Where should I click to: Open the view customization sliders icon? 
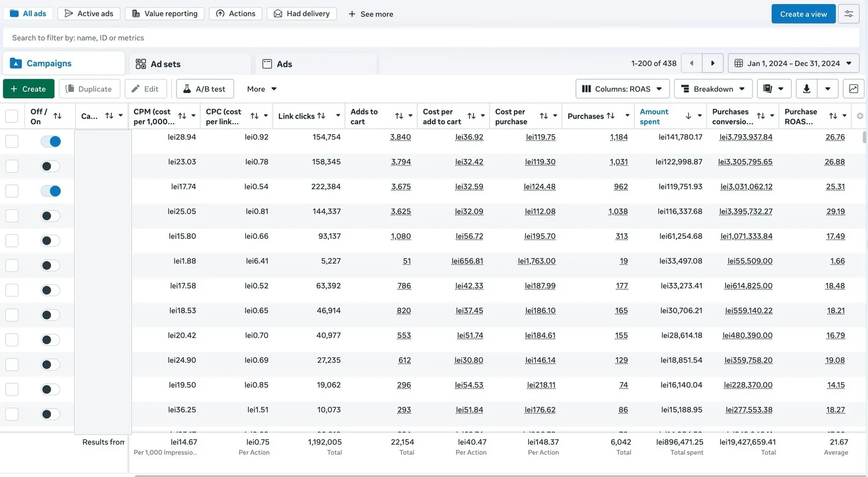click(848, 14)
